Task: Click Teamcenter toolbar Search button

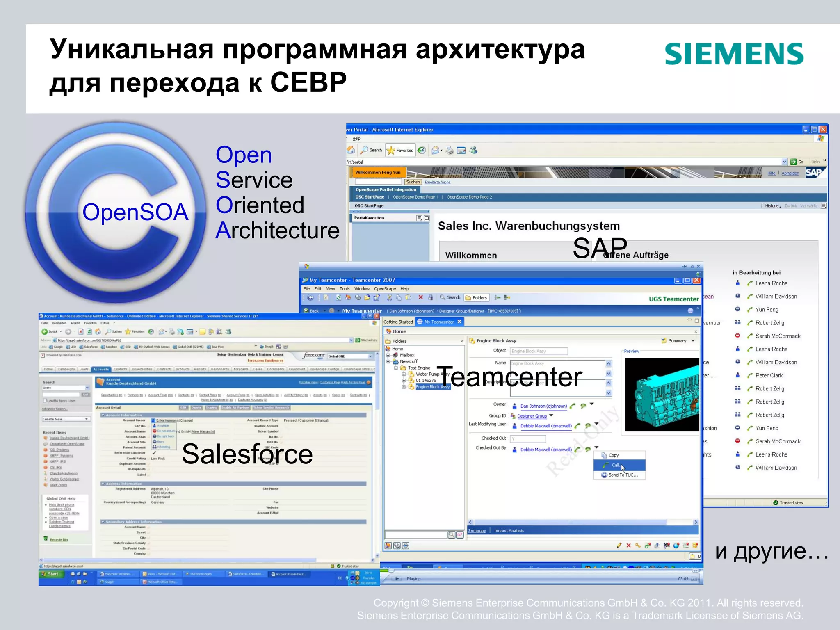Action: (450, 297)
